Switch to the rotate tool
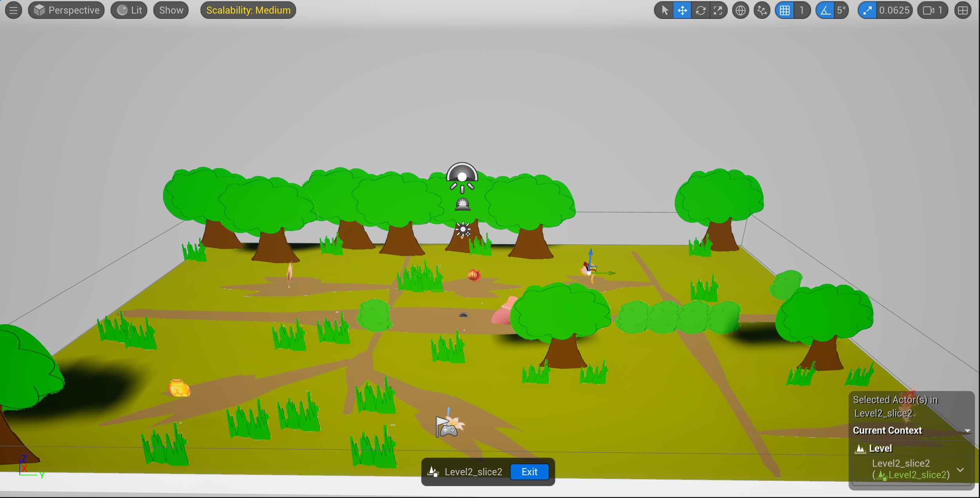 701,10
